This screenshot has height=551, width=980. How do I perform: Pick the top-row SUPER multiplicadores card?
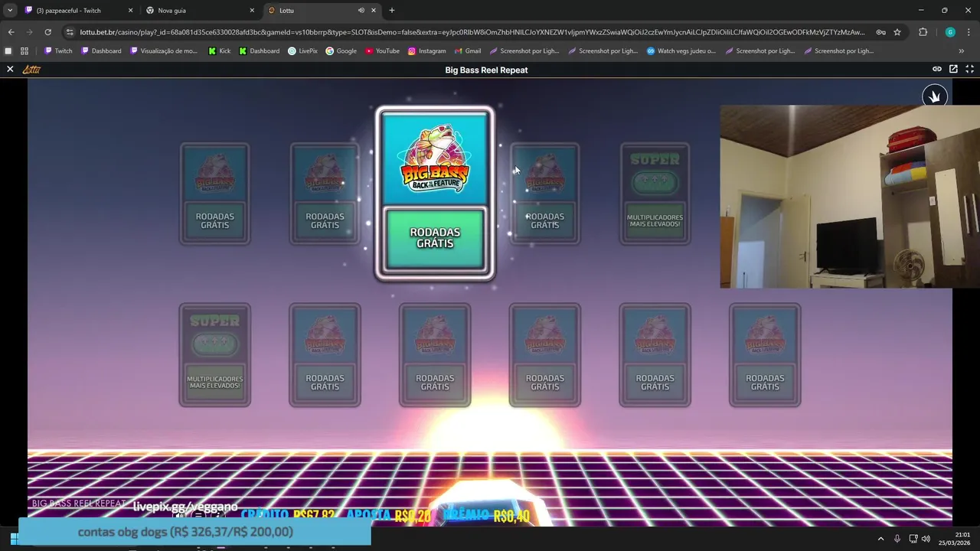click(655, 194)
